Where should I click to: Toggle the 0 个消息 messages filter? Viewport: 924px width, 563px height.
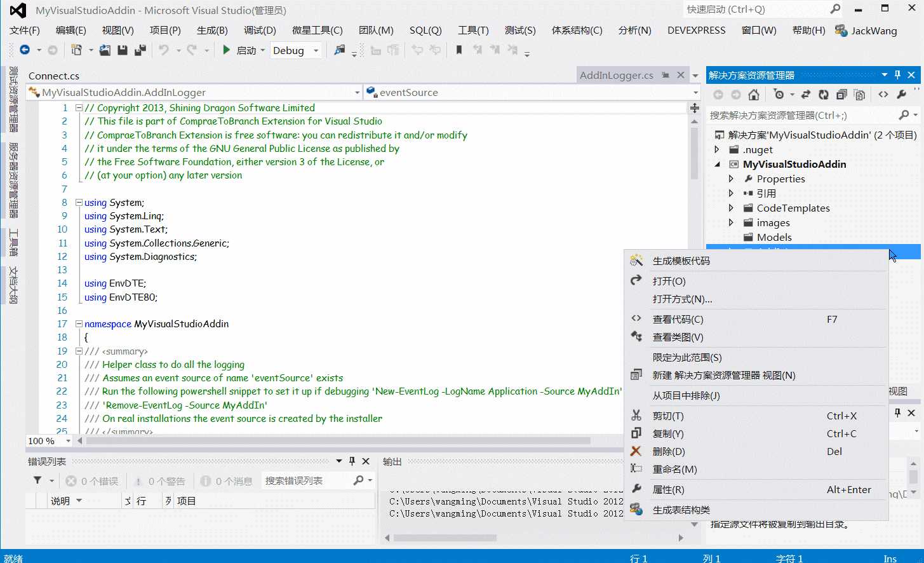pyautogui.click(x=226, y=481)
